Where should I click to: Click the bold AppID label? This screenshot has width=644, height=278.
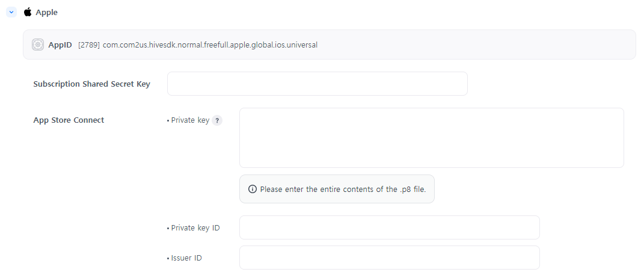[x=60, y=45]
